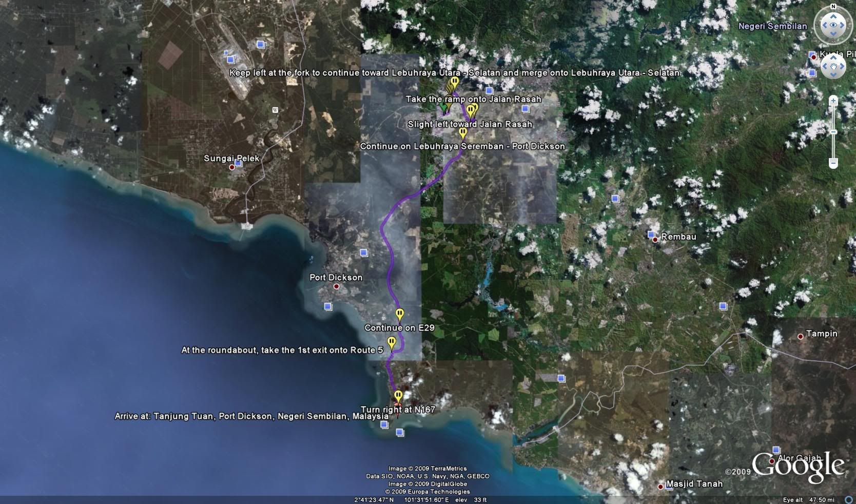This screenshot has width=856, height=504.
Task: Select the 'Continue on E29' route pin
Action: coord(399,314)
